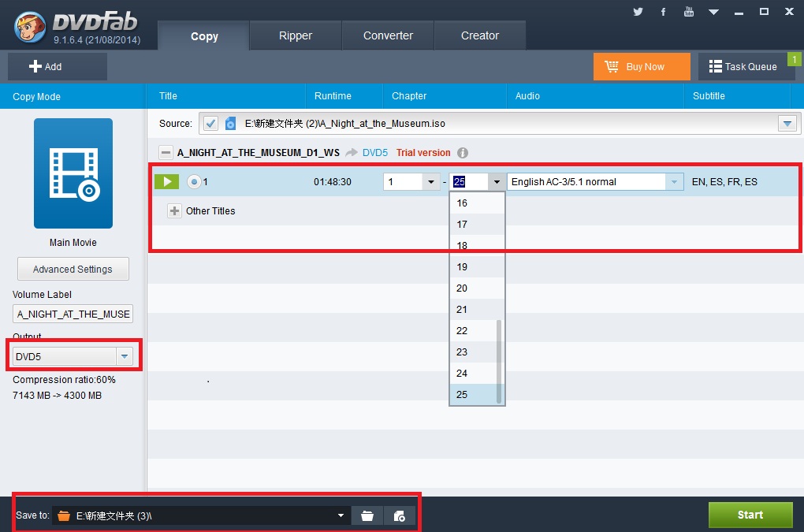The image size is (804, 532).
Task: Collapse the A_NIGHT_AT_THE_MUSEUM_D1_WS title group
Action: click(x=166, y=153)
